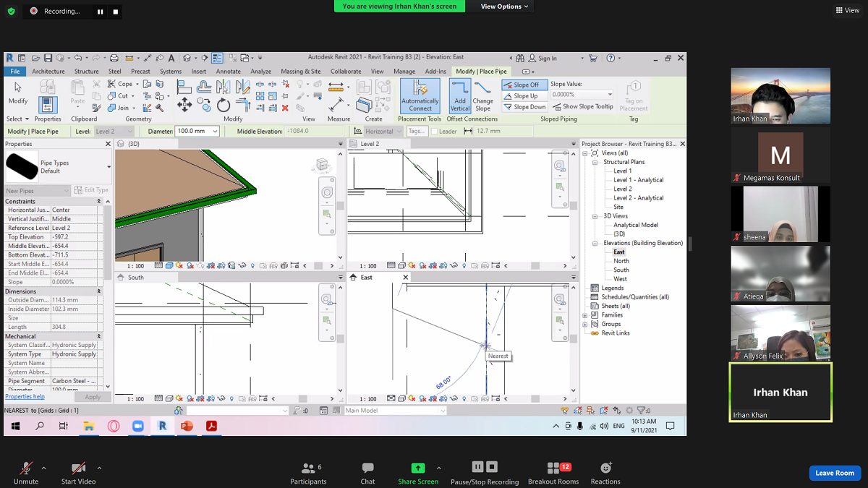The image size is (868, 488).
Task: Click Leave Room in Zoom
Action: [x=835, y=473]
